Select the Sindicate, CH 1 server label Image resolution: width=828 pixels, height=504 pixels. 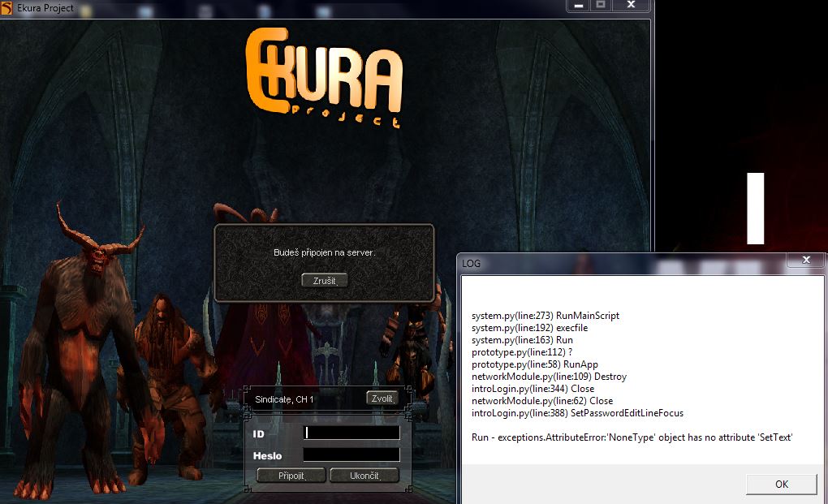[x=284, y=399]
